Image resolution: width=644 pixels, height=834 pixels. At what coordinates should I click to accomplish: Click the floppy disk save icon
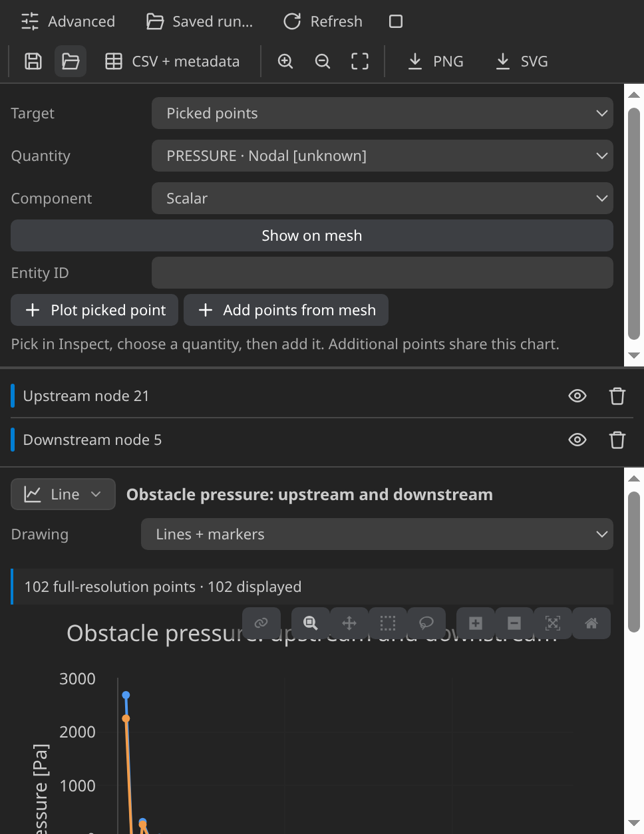pos(33,61)
